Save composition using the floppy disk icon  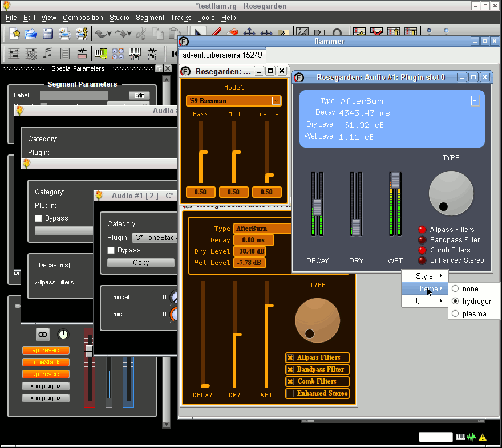(x=48, y=33)
